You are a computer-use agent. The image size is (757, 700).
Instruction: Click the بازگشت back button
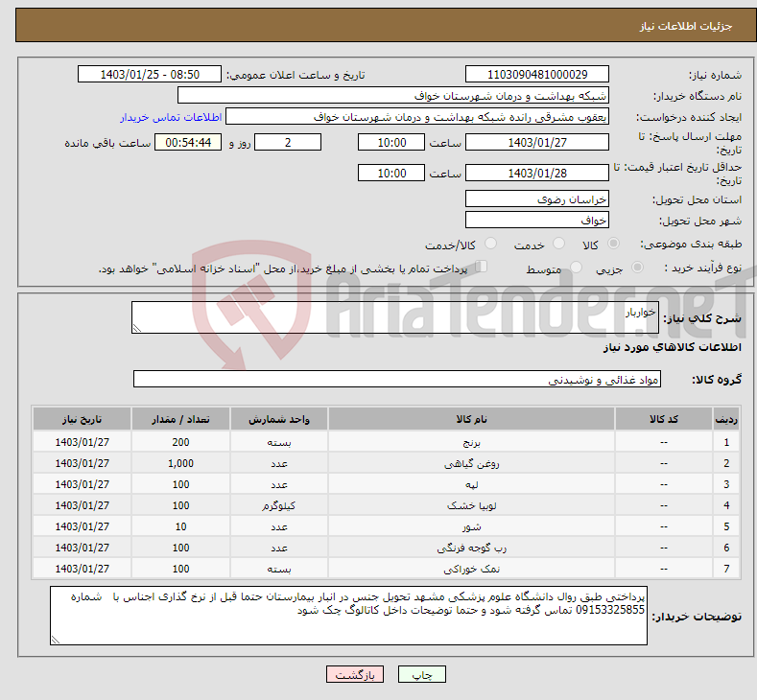tap(355, 674)
